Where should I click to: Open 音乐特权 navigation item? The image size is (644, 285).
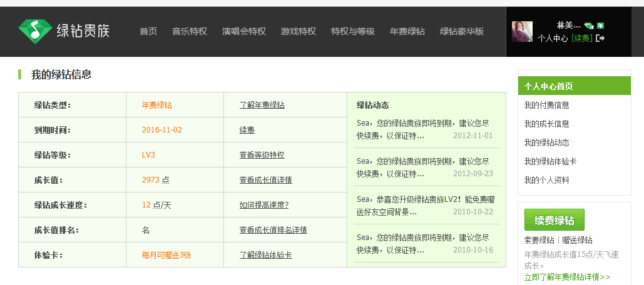point(190,31)
